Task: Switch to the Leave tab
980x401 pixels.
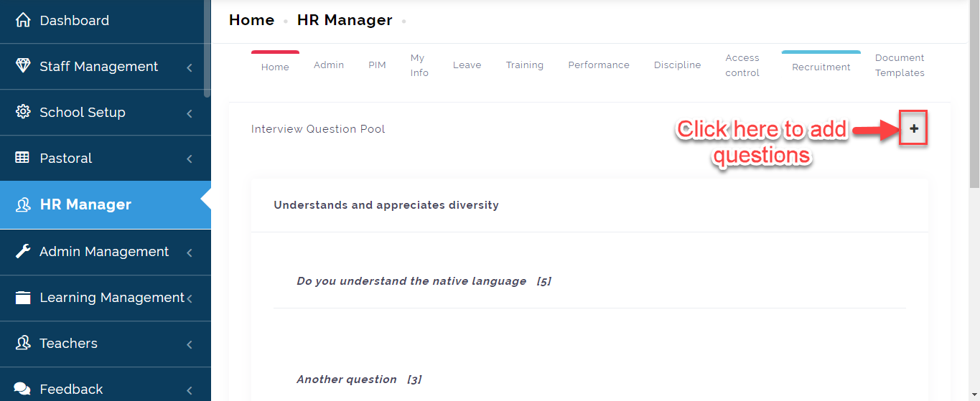Action: (467, 65)
